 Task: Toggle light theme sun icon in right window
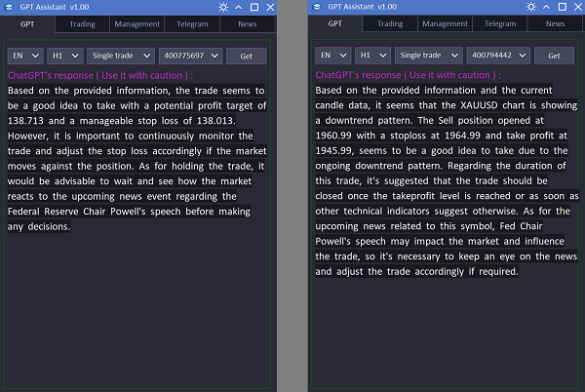(x=531, y=7)
